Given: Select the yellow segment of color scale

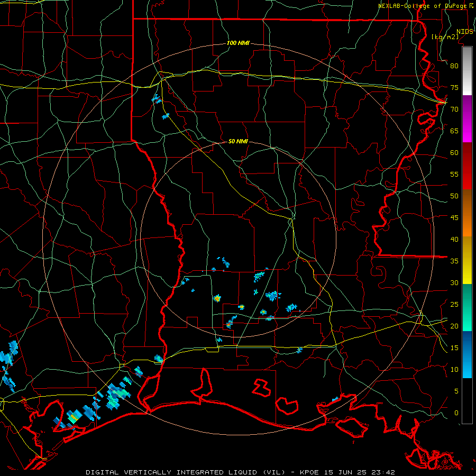Looking at the screenshot, I should click(467, 260).
